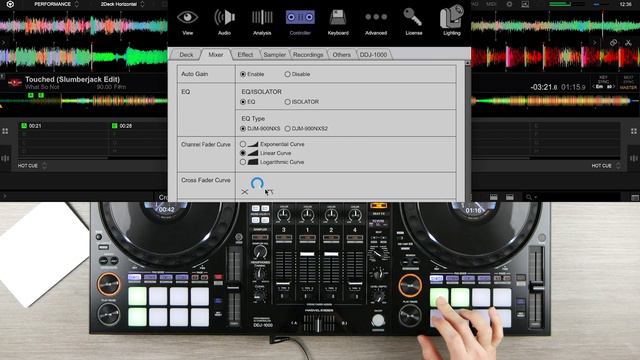640x360 pixels.
Task: Select the Controller preferences category
Action: click(x=300, y=21)
